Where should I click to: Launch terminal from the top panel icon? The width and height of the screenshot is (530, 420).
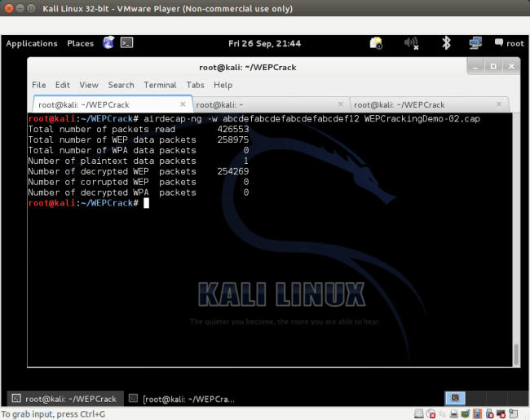(x=126, y=43)
